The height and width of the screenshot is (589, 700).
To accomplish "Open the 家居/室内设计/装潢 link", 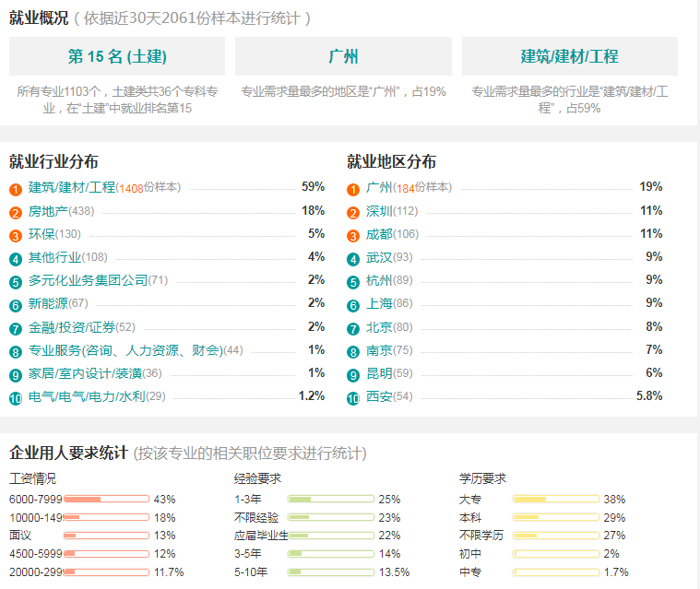I will tap(85, 373).
